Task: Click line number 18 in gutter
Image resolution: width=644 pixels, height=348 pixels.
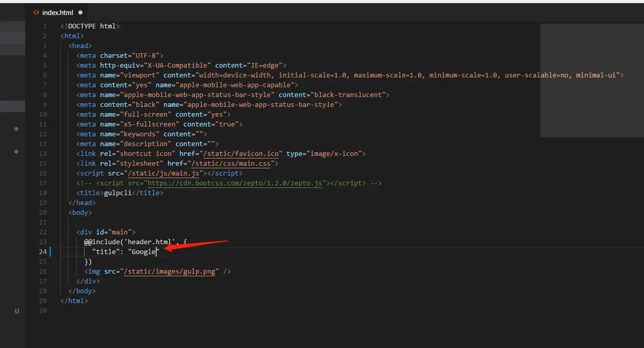Action: 43,193
